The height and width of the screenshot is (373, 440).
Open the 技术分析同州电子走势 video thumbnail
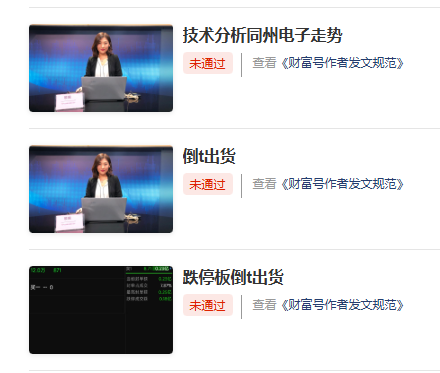[101, 68]
